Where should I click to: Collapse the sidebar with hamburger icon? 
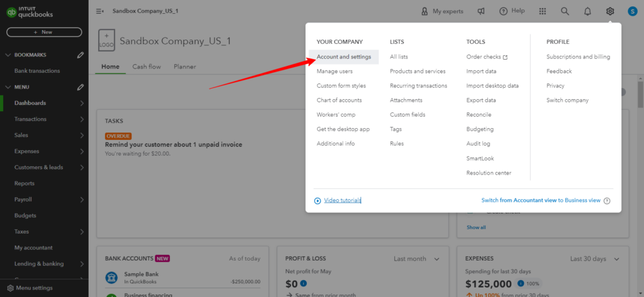(100, 11)
